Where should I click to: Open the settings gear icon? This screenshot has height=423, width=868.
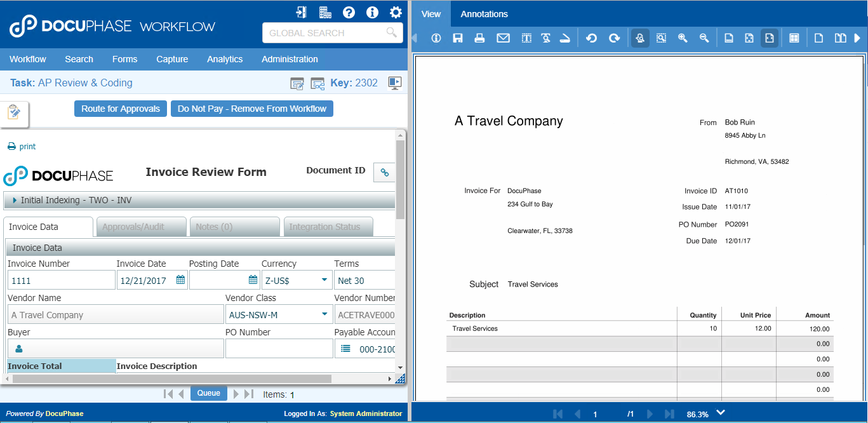[x=396, y=12]
